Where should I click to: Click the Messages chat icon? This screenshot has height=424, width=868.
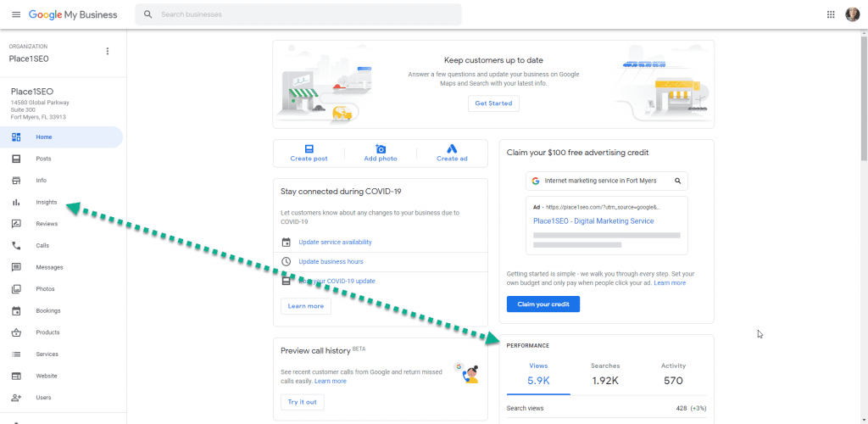(16, 267)
